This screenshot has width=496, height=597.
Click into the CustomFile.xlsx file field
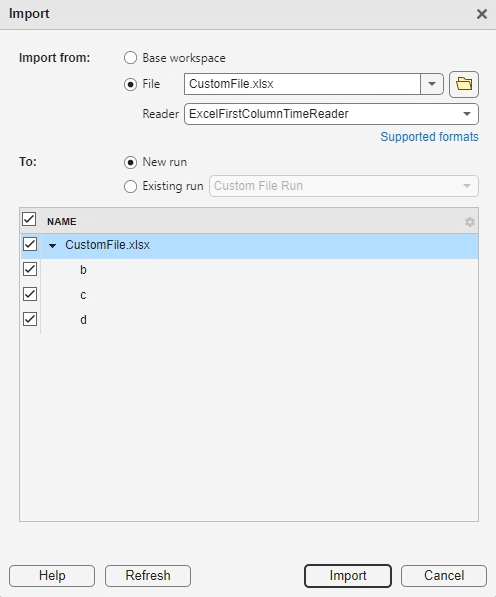(302, 84)
